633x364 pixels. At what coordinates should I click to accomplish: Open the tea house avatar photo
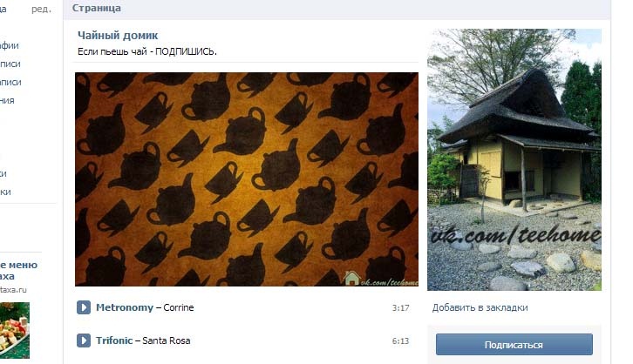pyautogui.click(x=514, y=159)
